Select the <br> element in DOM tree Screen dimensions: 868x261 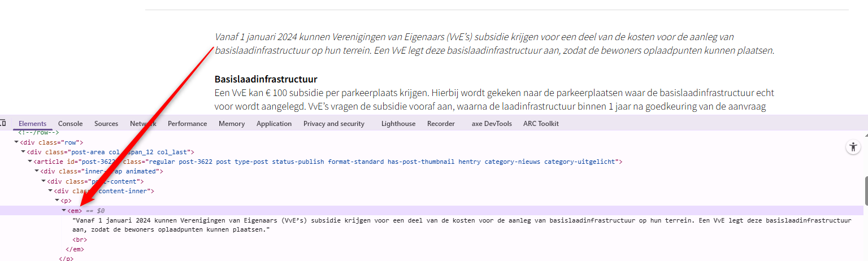80,240
